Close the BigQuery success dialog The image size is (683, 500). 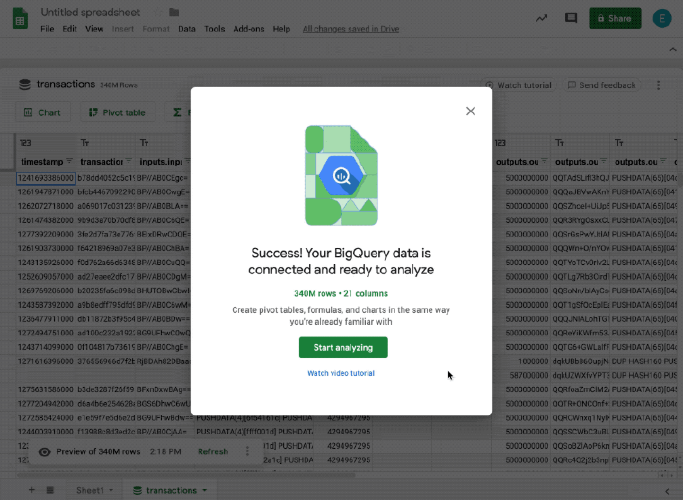click(x=470, y=111)
